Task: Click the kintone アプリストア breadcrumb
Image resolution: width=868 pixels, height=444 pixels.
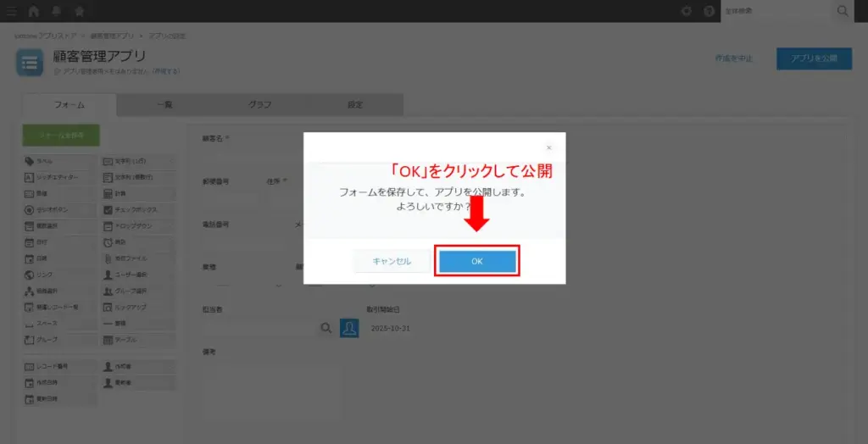Action: click(47, 36)
